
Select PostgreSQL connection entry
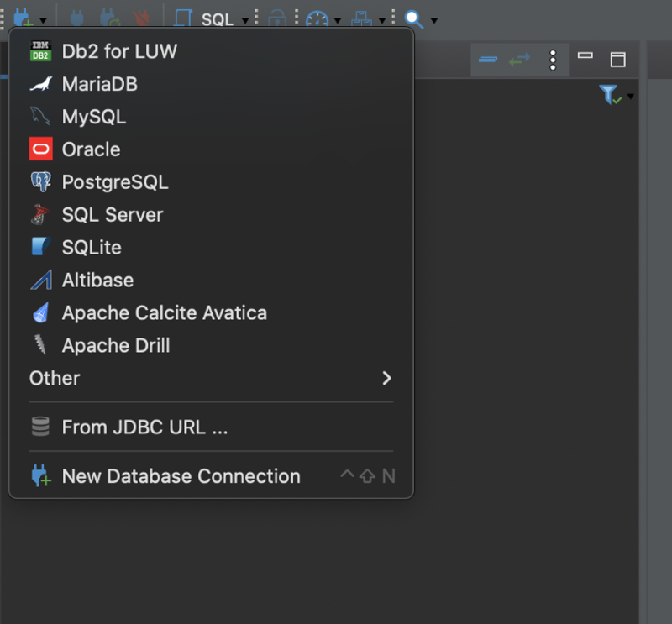point(211,181)
